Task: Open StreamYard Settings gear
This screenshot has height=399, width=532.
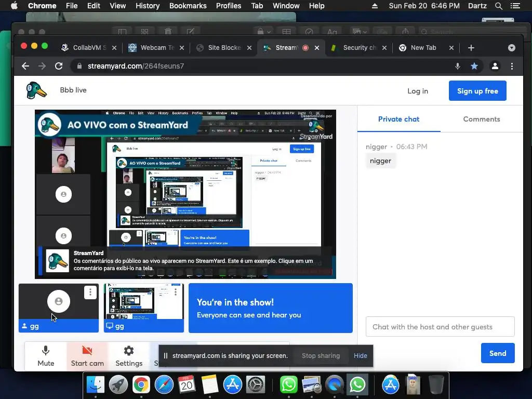Action: coord(129,356)
